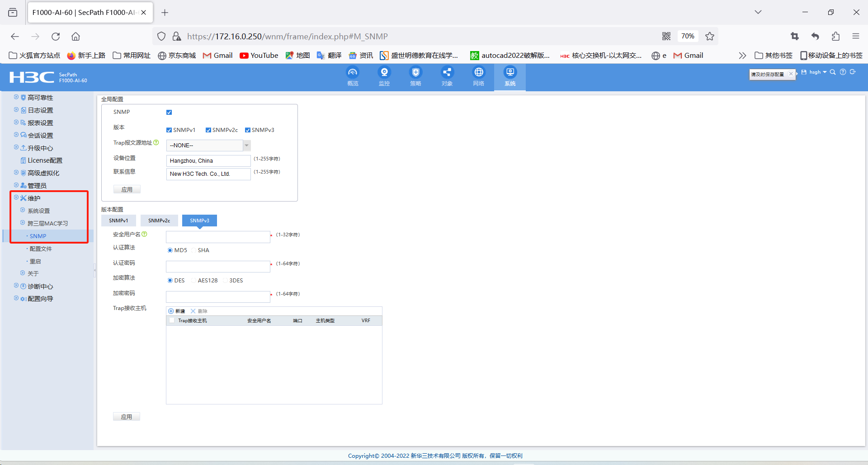Screen dimensions: 868x465
Task: Open the 地图 bookmark
Action: (x=297, y=56)
